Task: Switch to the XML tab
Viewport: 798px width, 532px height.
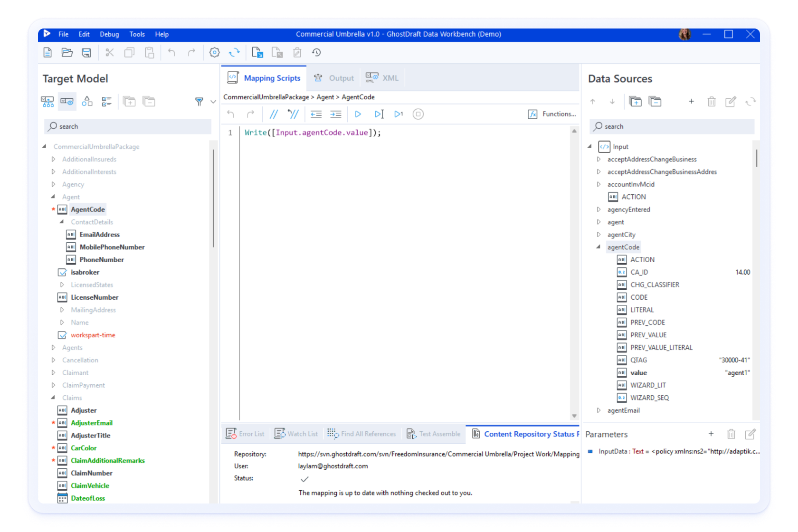Action: pos(382,78)
